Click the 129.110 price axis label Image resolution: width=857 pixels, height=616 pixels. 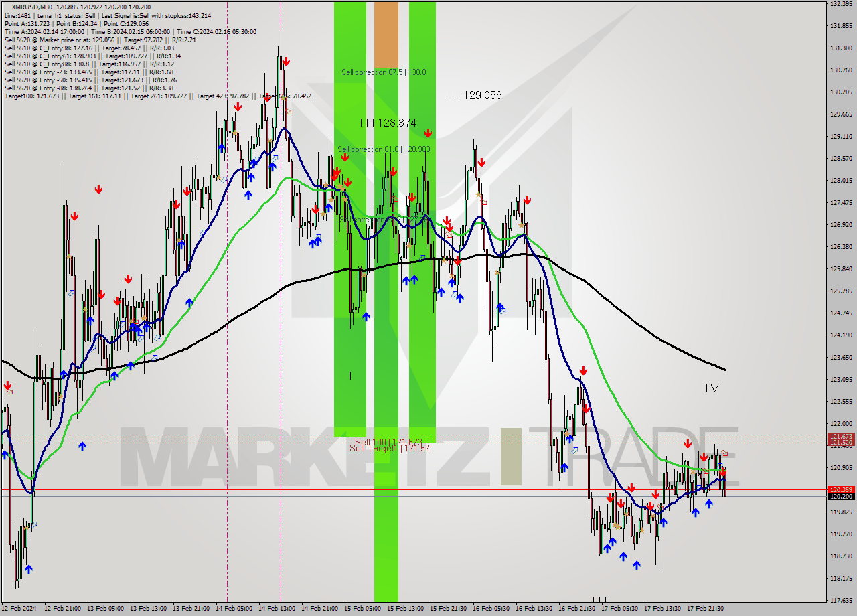[x=841, y=137]
